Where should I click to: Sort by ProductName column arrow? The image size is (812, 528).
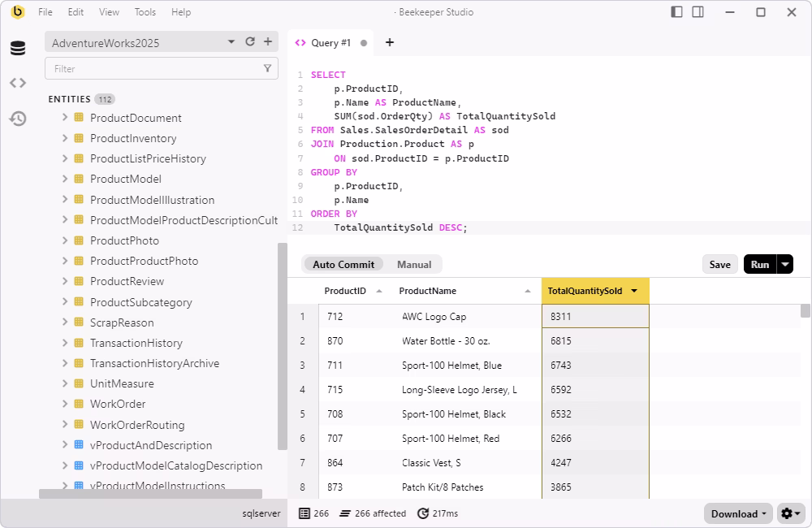tap(528, 291)
